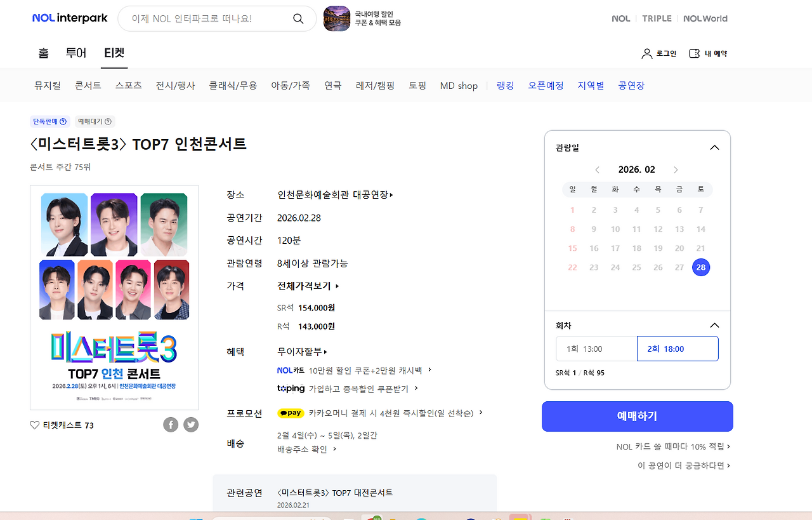Click the 티켓캐스트 heart icon
Screen dimensions: 812x520
[35, 425]
